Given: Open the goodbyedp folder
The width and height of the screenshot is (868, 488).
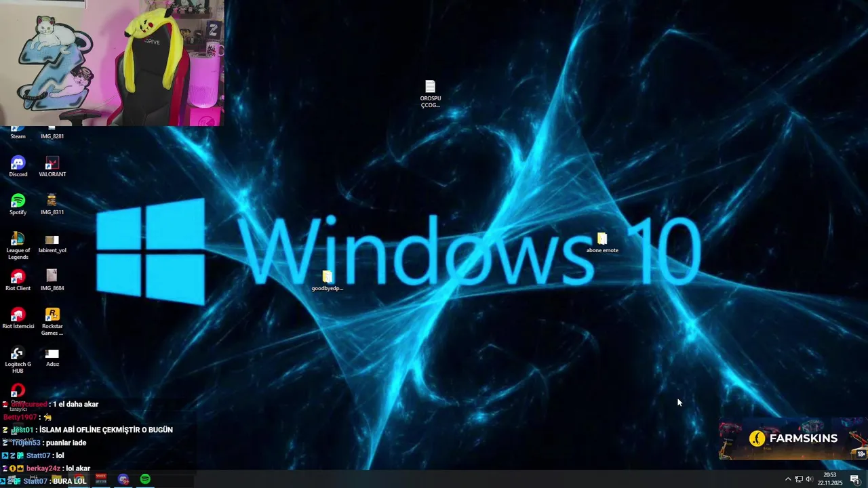Looking at the screenshot, I should (328, 281).
